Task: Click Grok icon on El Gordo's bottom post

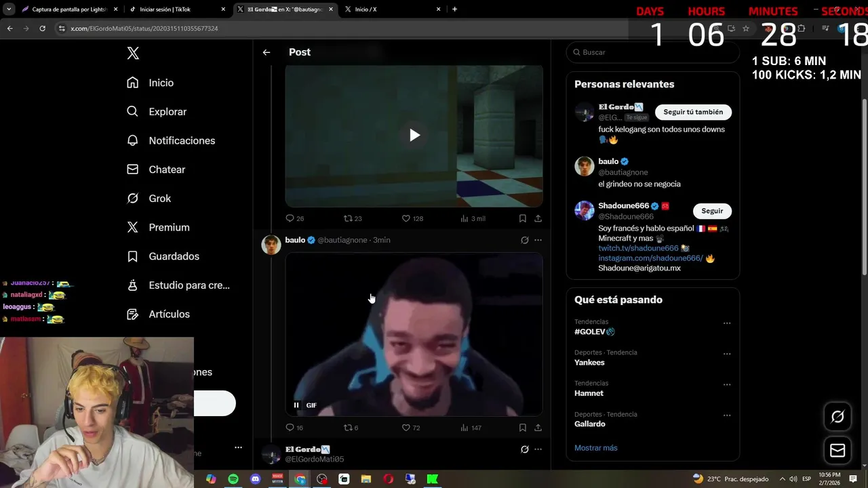Action: [524, 449]
